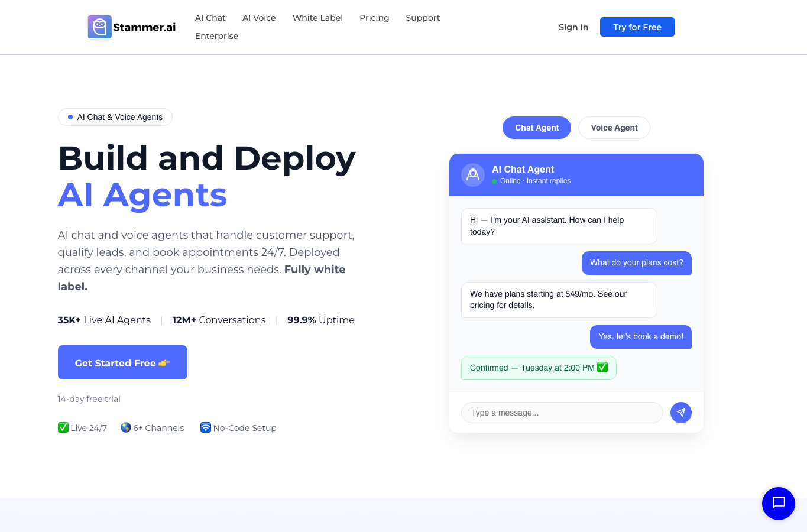Screen dimensions: 807x532
Task: Click the paper-plane send message icon
Action: (x=681, y=413)
